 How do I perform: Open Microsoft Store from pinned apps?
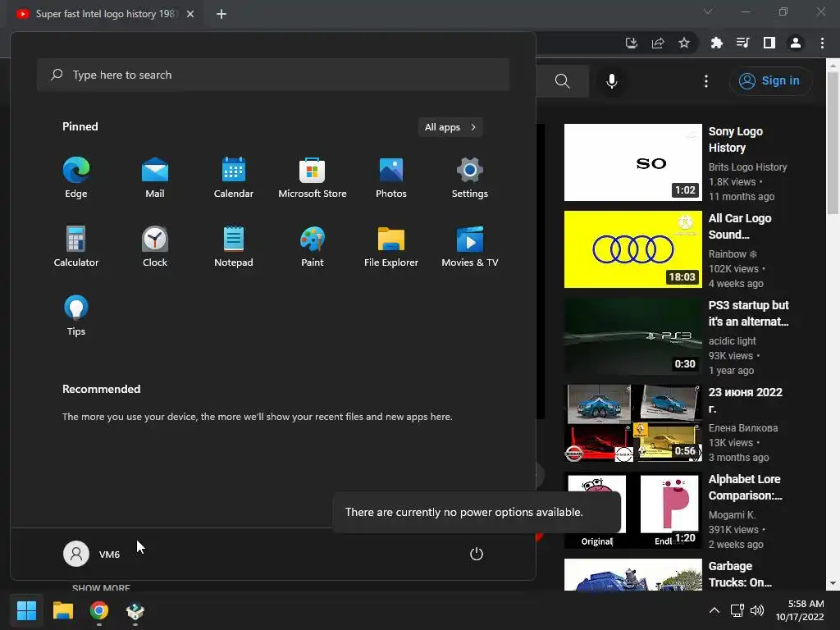[313, 178]
